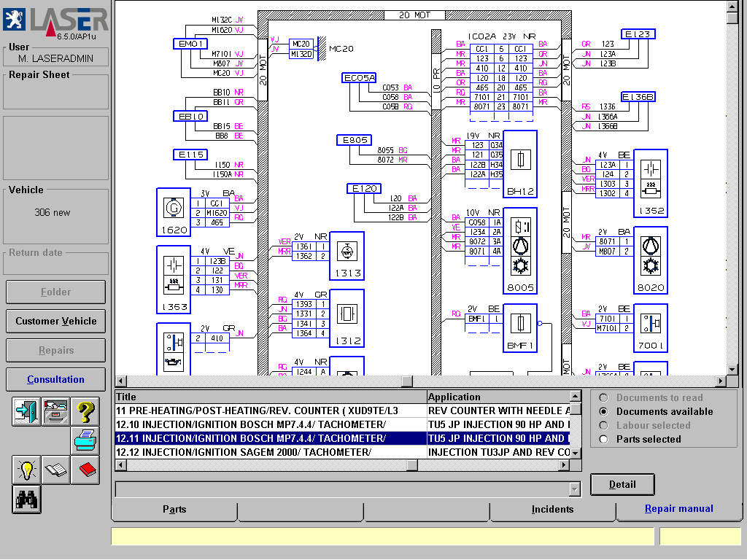This screenshot has width=747, height=560.
Task: Select component 1352 symbol in the diagram
Action: pos(651,183)
